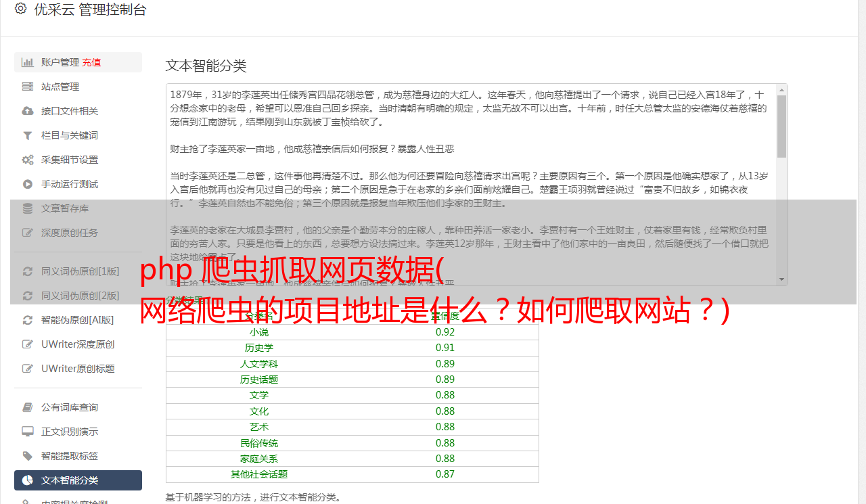
Task: Click the edit icon for UWriter深度原创
Action: click(28, 344)
